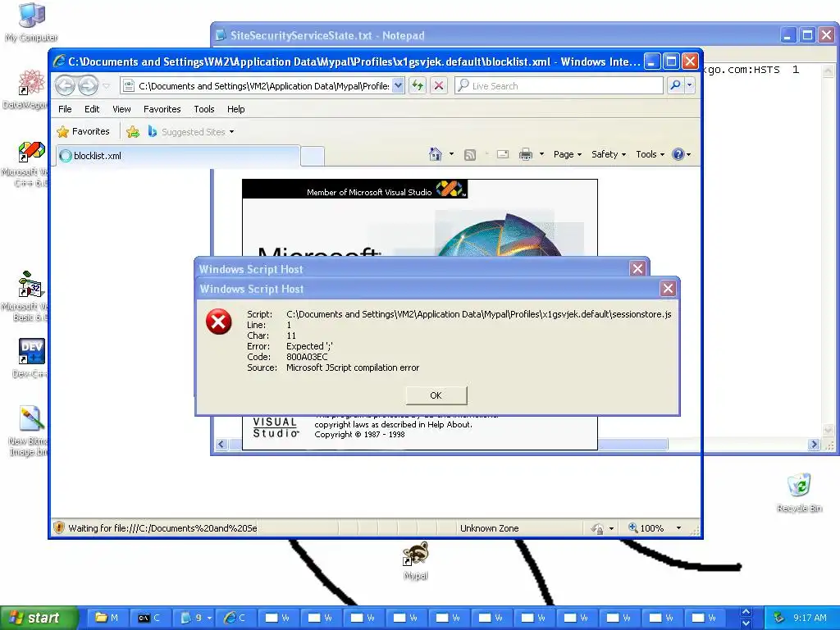Click 'Microsoft JScript compilation error' text

tap(353, 367)
